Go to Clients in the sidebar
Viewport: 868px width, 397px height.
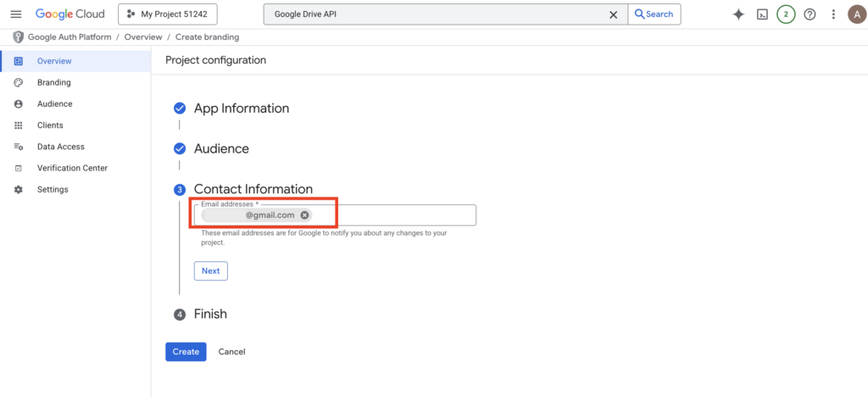coord(50,125)
